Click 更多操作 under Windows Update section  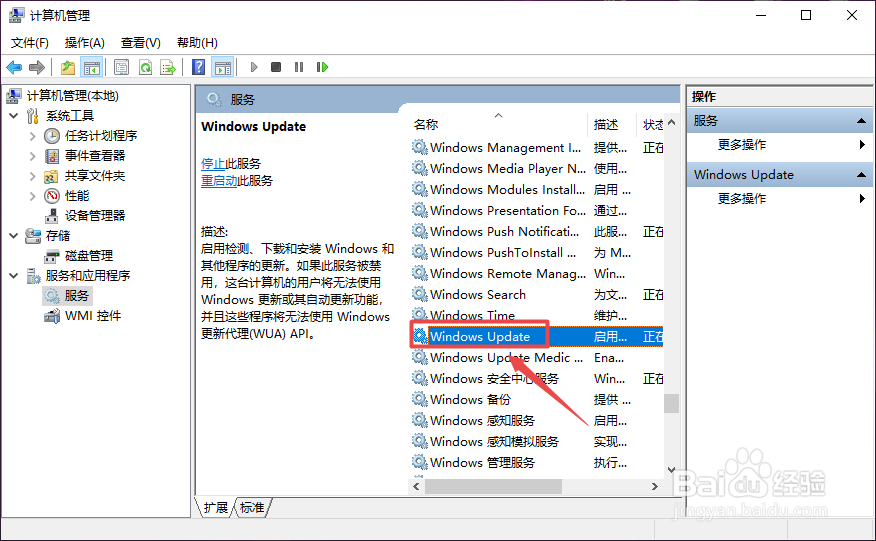(x=742, y=198)
